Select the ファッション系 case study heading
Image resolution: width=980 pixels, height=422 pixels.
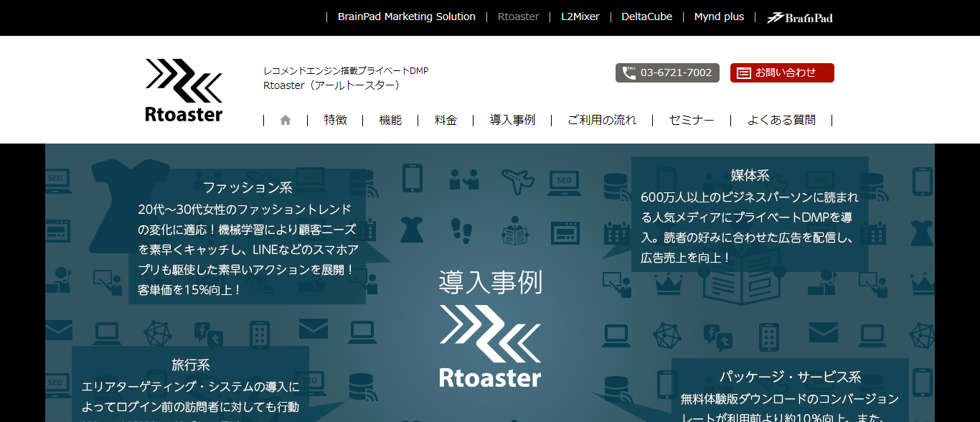point(248,188)
